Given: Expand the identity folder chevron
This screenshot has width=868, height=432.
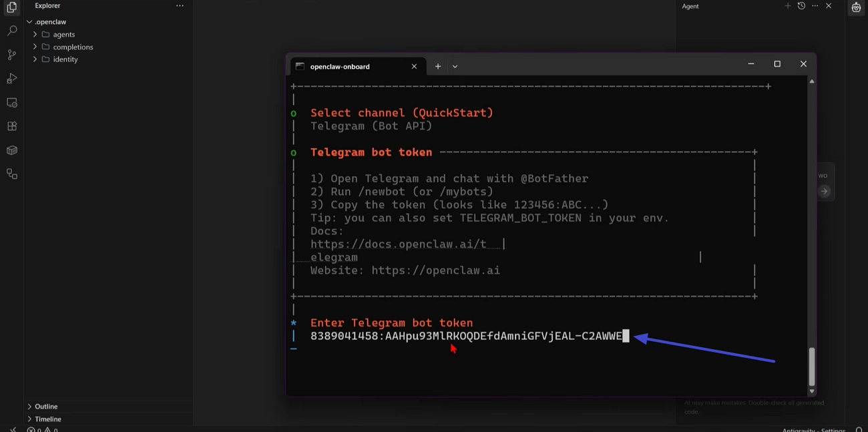Looking at the screenshot, I should (35, 59).
